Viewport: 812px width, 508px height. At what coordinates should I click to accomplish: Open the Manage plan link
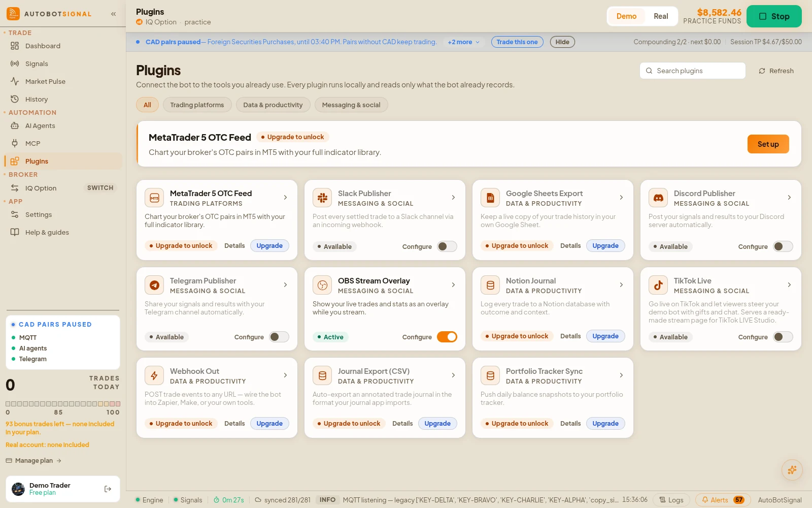click(x=33, y=461)
